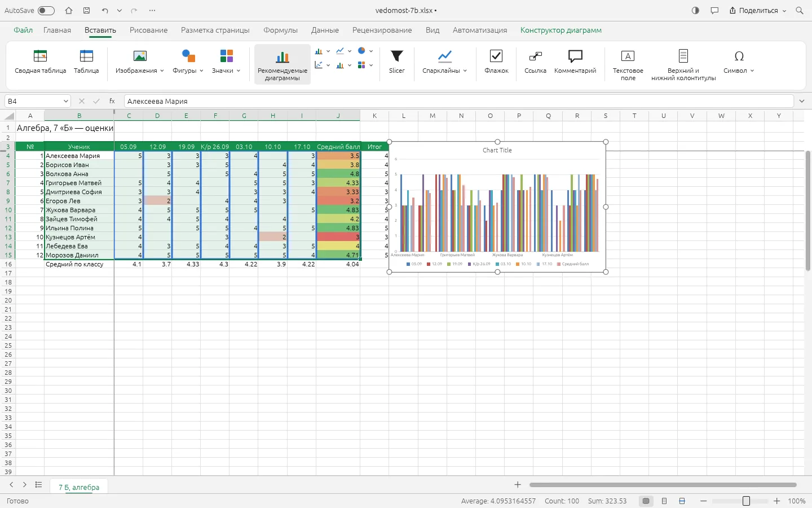This screenshot has height=508, width=812.
Task: Open the Конструктор диаграмм tab
Action: [561, 30]
